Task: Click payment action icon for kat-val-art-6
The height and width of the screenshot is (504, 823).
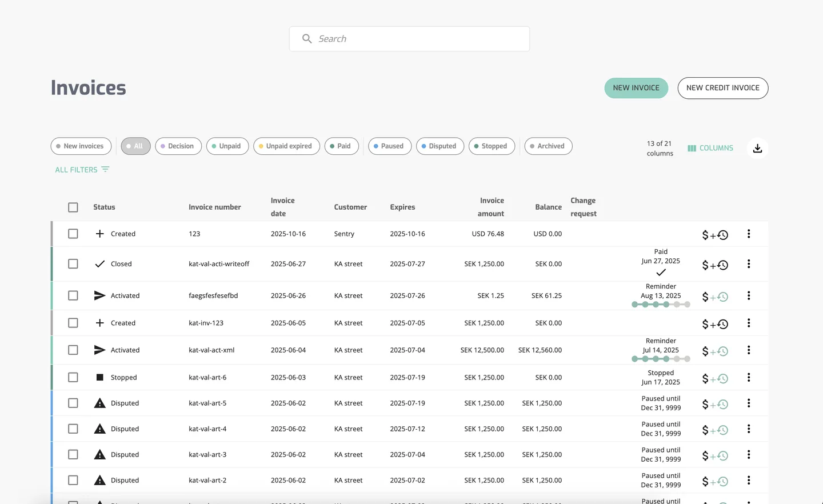Action: pyautogui.click(x=715, y=378)
